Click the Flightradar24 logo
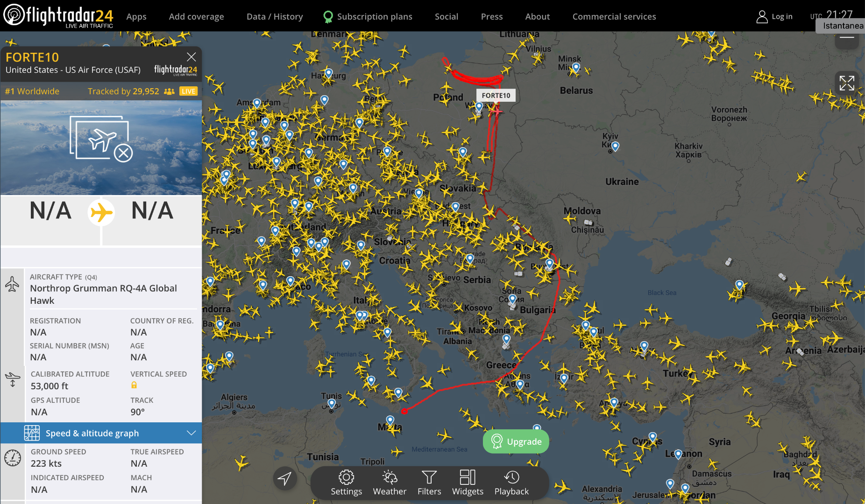The image size is (865, 504). tap(58, 16)
